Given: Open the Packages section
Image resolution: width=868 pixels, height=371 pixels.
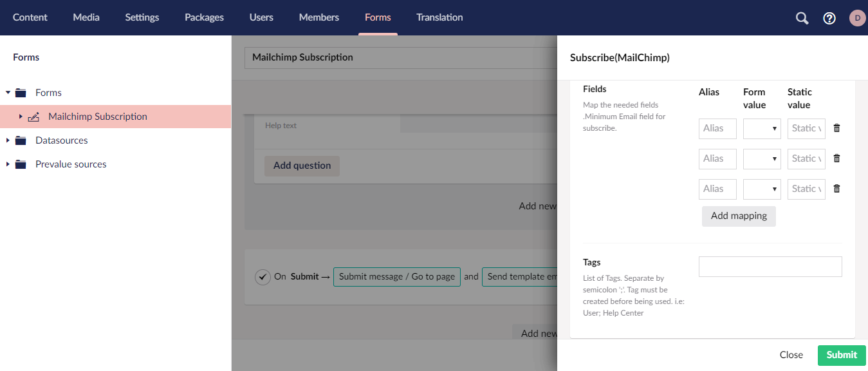Looking at the screenshot, I should click(204, 17).
